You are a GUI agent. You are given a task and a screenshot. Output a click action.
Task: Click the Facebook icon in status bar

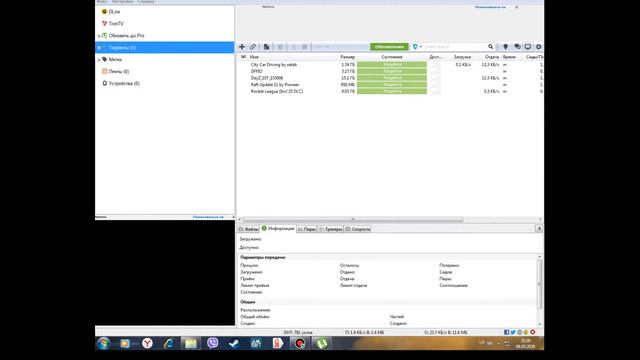[x=507, y=333]
